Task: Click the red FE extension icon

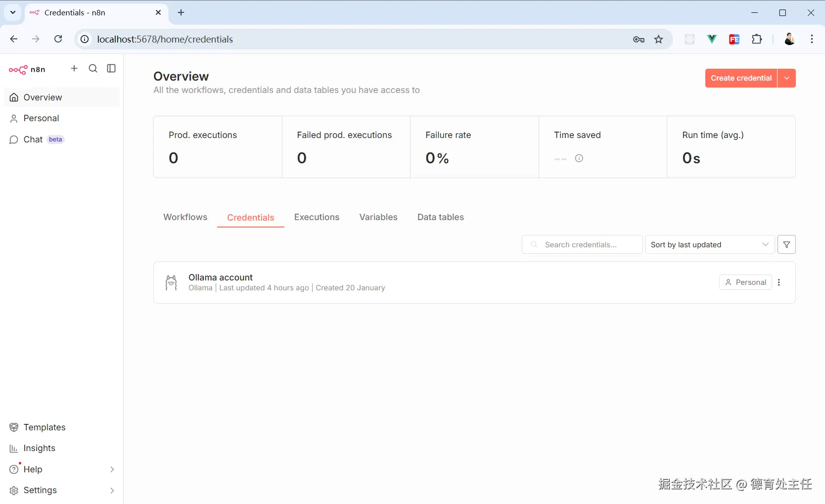Action: click(734, 40)
